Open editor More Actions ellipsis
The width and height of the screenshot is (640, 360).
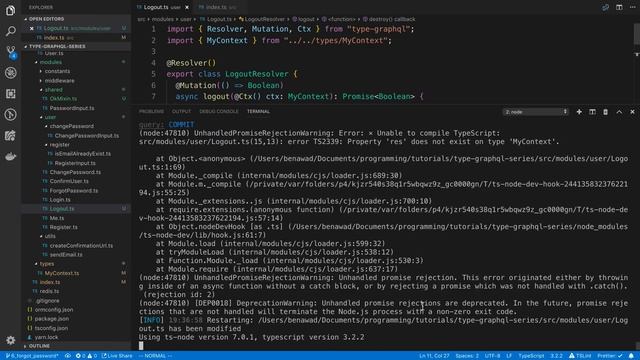[632, 7]
